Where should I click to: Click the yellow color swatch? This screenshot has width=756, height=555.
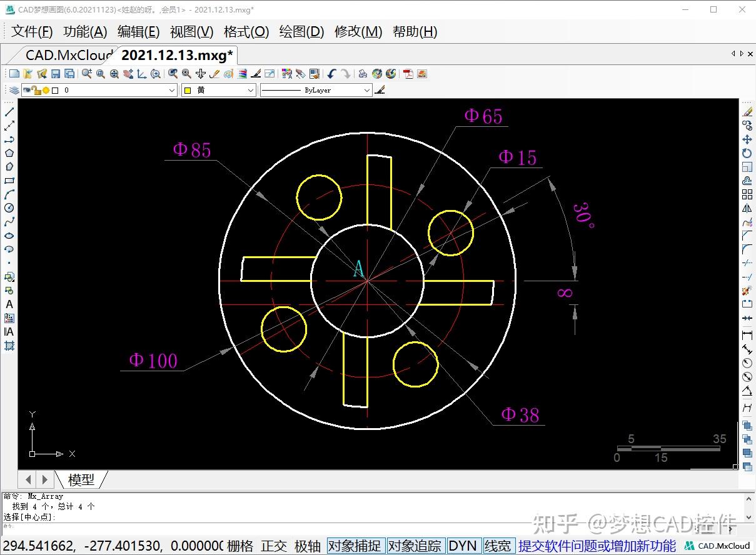[x=187, y=90]
